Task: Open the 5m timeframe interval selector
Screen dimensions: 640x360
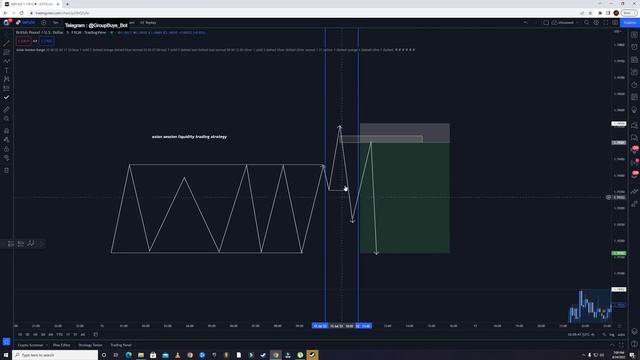Action: pos(56,22)
